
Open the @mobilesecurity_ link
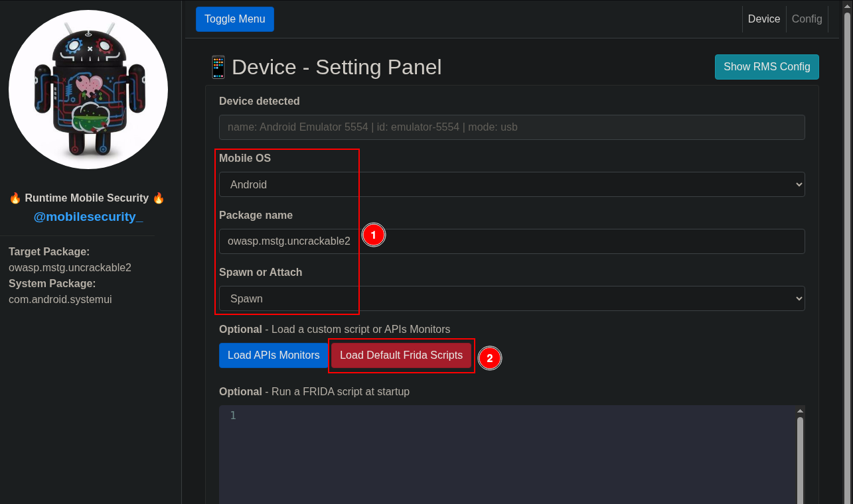tap(88, 217)
